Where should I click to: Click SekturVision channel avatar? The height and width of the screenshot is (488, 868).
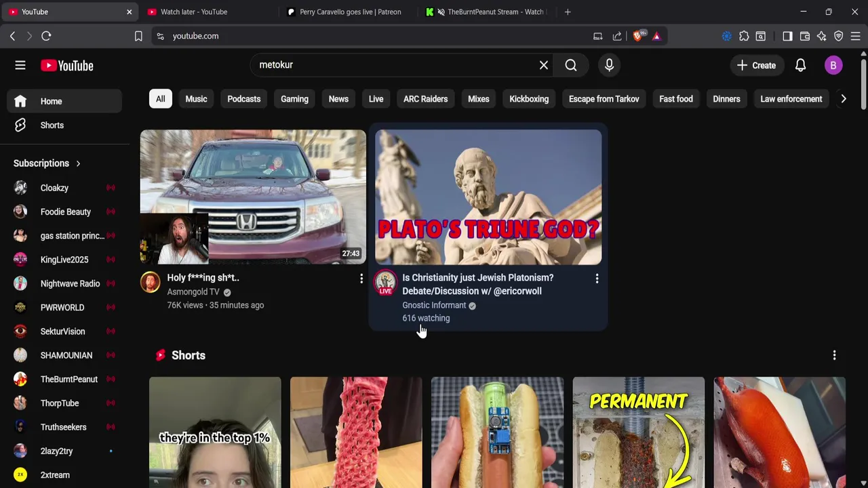[20, 331]
